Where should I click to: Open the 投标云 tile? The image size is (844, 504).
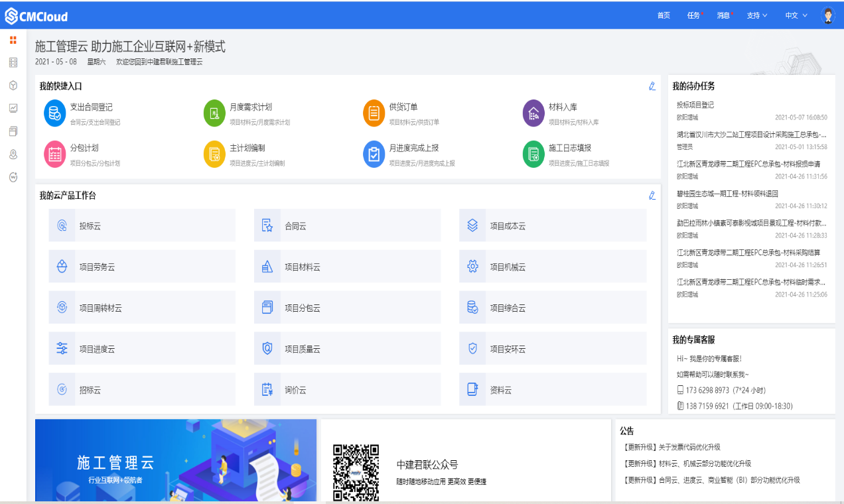[142, 225]
